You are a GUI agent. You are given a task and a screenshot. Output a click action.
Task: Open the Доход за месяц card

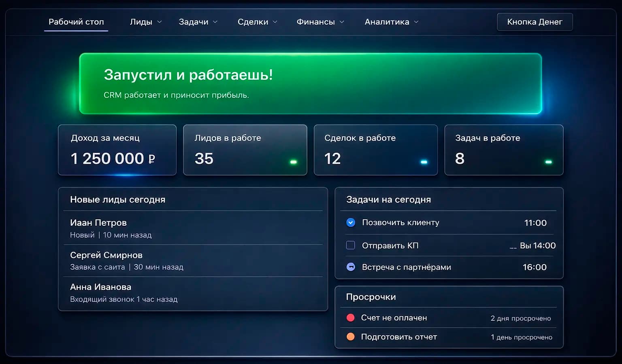pos(117,150)
